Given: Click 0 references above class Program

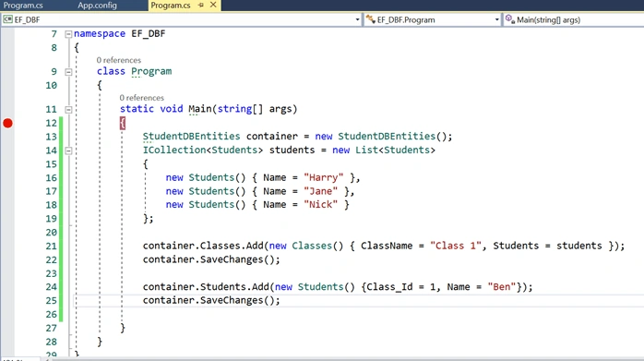Looking at the screenshot, I should pyautogui.click(x=119, y=60).
